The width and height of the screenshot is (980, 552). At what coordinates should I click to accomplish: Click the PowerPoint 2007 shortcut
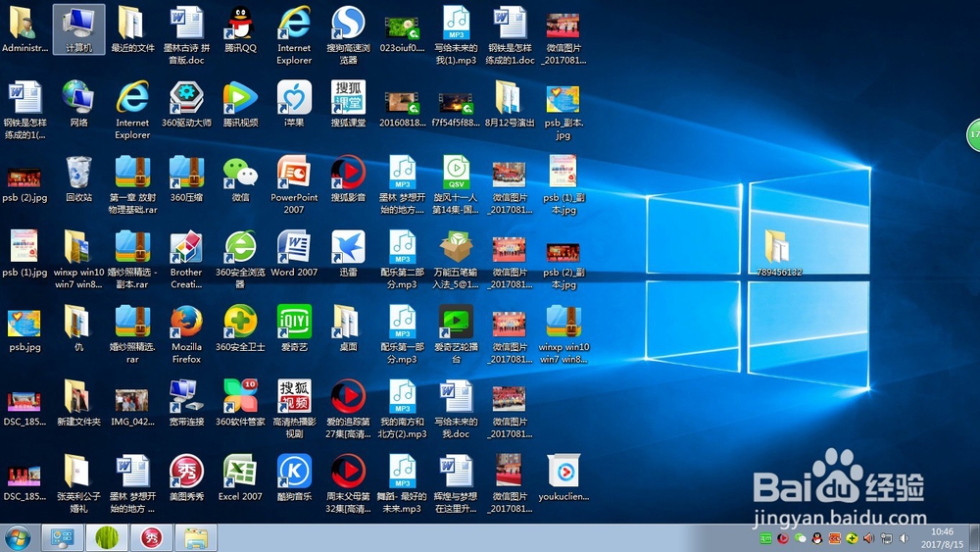tap(294, 184)
